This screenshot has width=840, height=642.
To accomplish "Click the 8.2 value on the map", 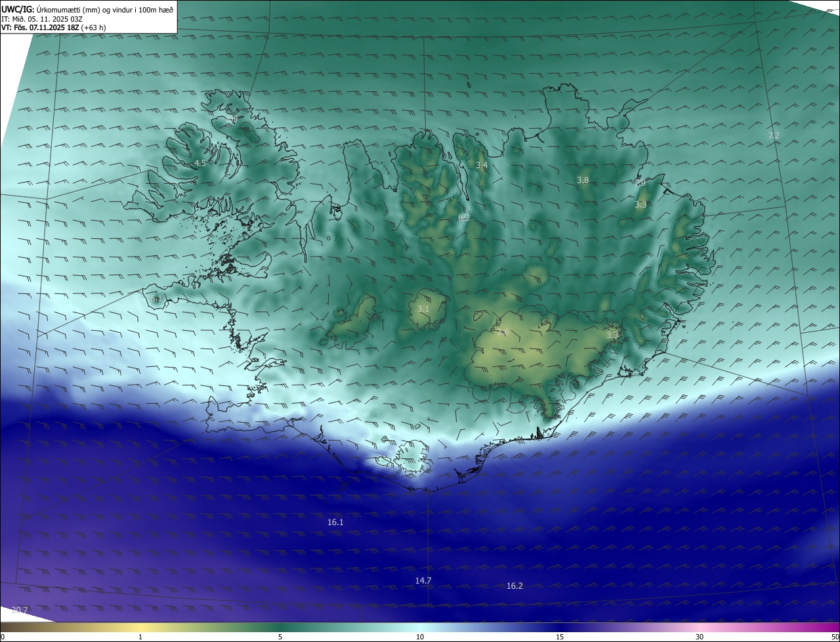I will 464,217.
